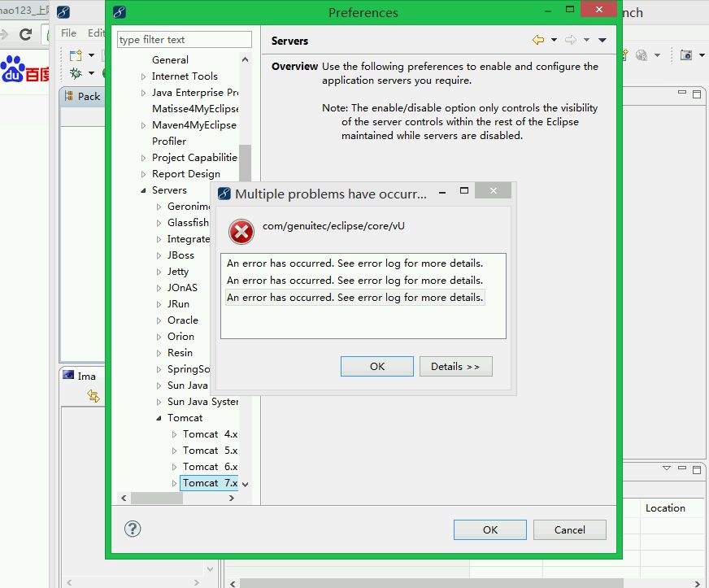Expand the Project Capabilities node

click(143, 159)
